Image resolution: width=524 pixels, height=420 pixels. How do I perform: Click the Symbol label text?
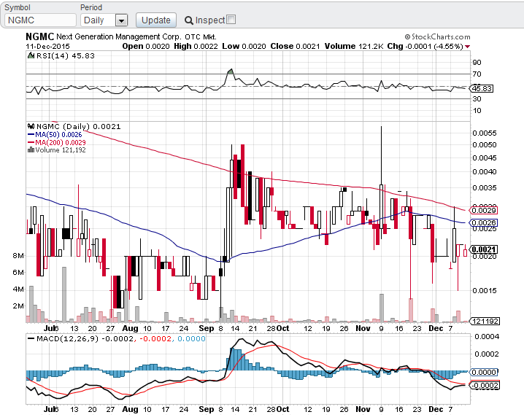(x=18, y=7)
